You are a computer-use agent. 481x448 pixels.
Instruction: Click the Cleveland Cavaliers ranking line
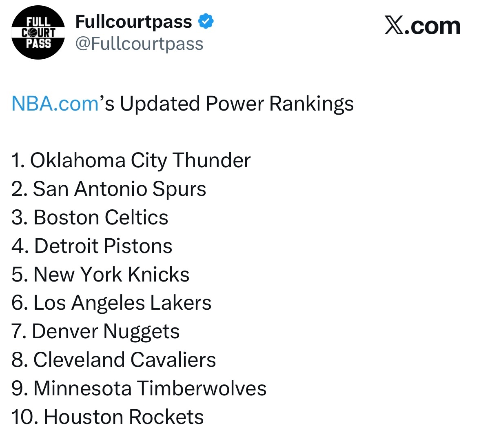pyautogui.click(x=114, y=360)
